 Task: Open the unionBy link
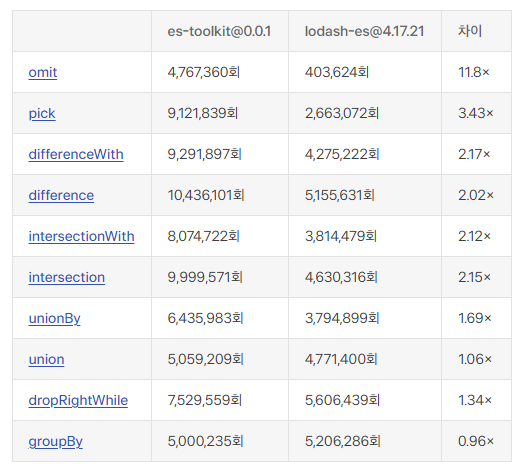point(54,319)
